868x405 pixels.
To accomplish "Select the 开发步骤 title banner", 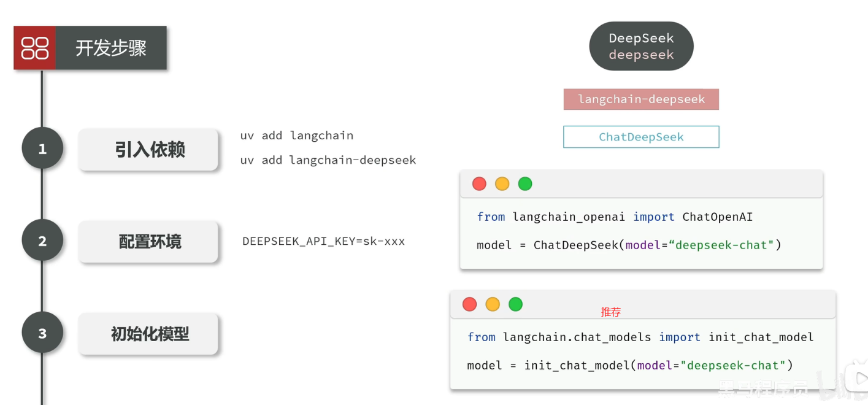I will click(x=90, y=48).
